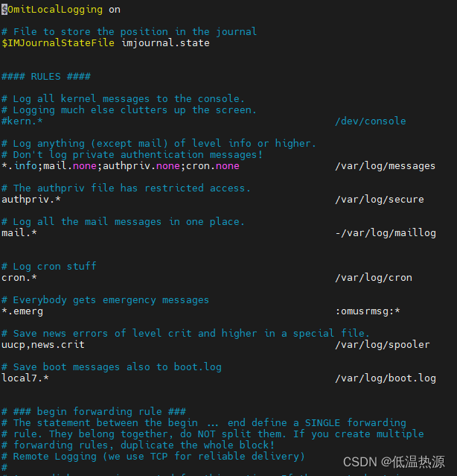Click comment 'Don't log private authentication messages!'
457x476 pixels.
(138, 155)
